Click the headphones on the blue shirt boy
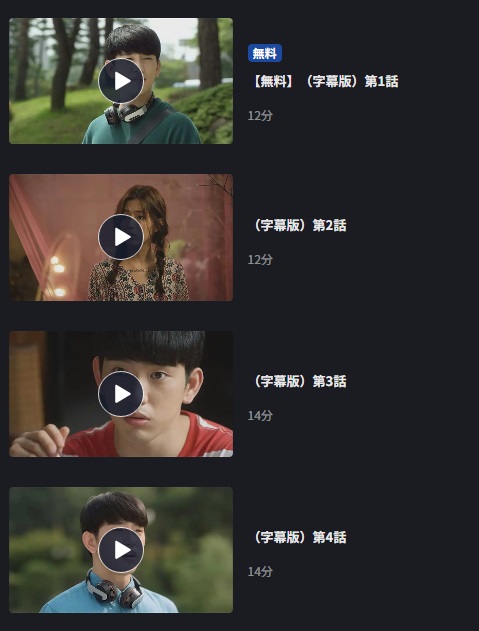 [114, 590]
